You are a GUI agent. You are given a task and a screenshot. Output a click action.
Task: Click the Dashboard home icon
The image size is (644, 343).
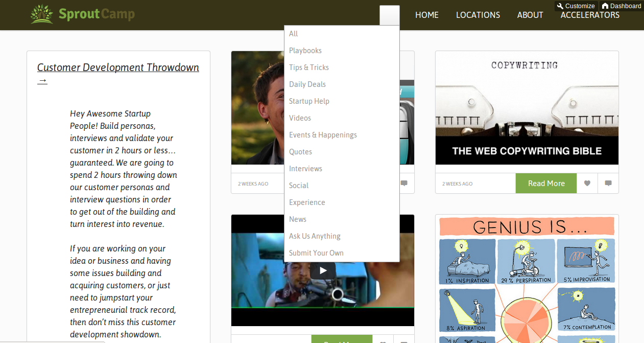coord(605,6)
